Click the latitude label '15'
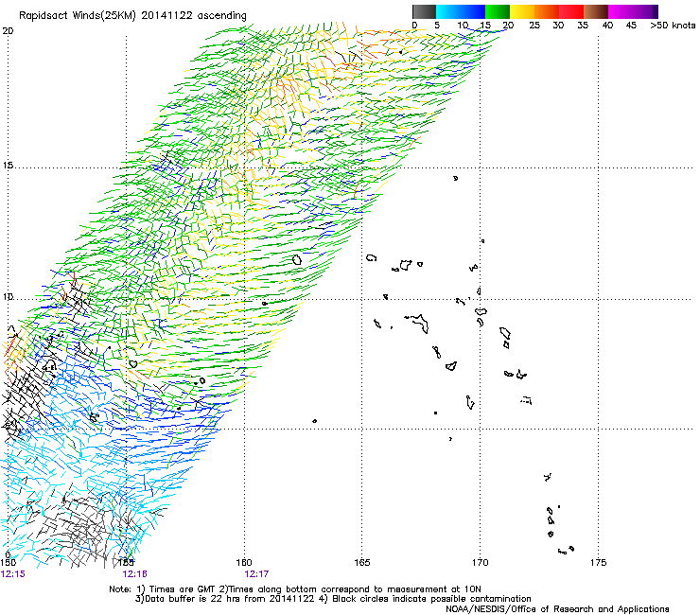This screenshot has height=615, width=700. (x=8, y=166)
